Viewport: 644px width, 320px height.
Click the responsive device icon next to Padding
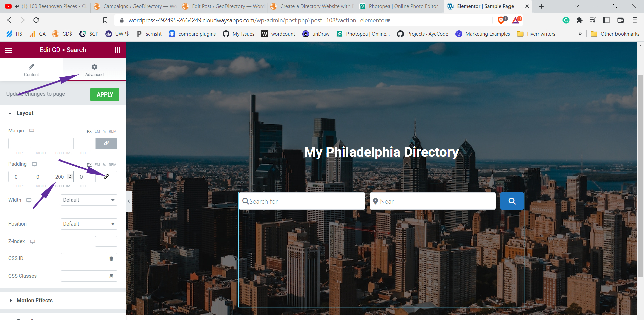34,164
